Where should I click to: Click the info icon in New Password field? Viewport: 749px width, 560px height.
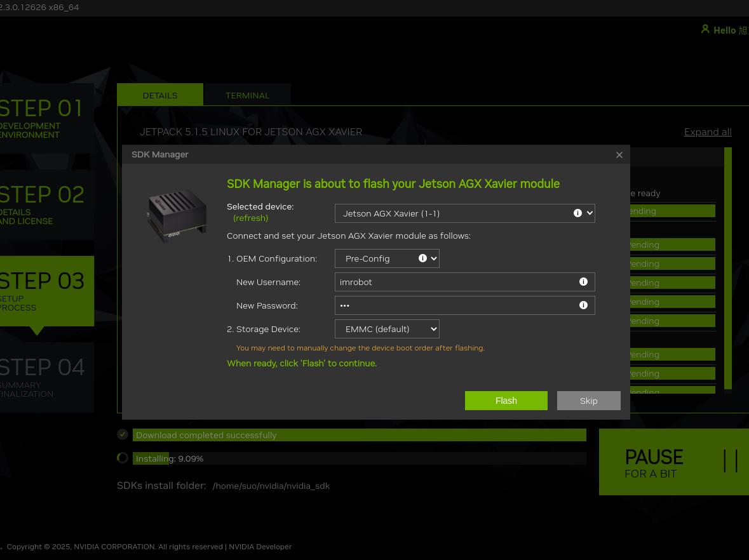coord(583,305)
